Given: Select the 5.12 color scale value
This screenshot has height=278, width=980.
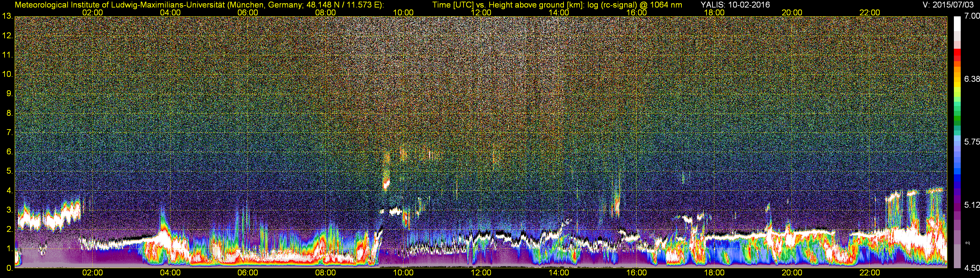Looking at the screenshot, I should tap(972, 205).
